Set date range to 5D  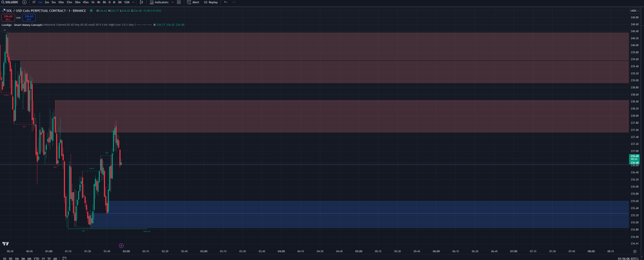click(x=10, y=258)
